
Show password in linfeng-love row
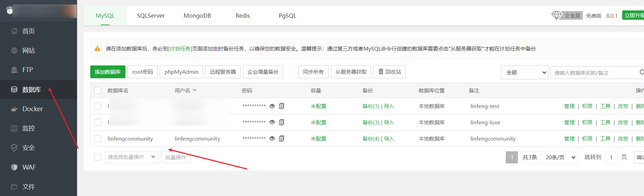click(272, 122)
